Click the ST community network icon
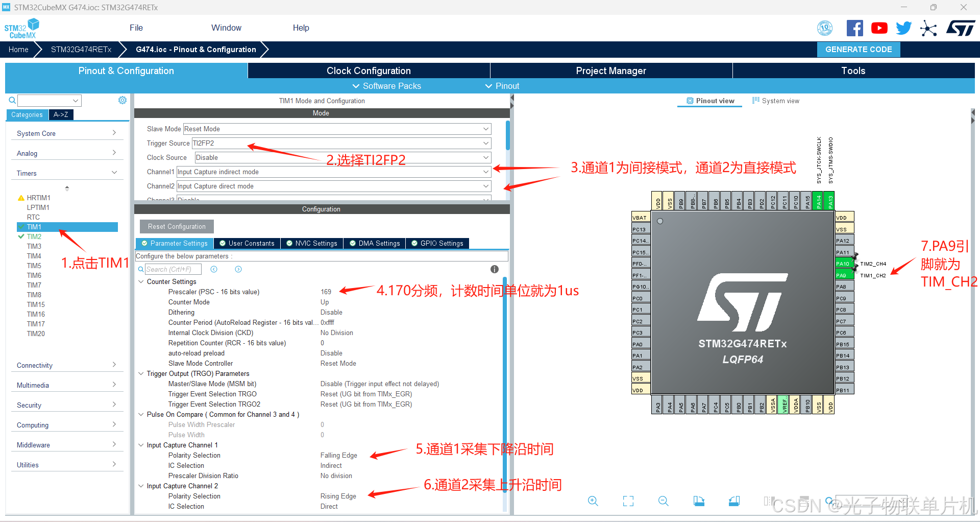 tap(928, 28)
